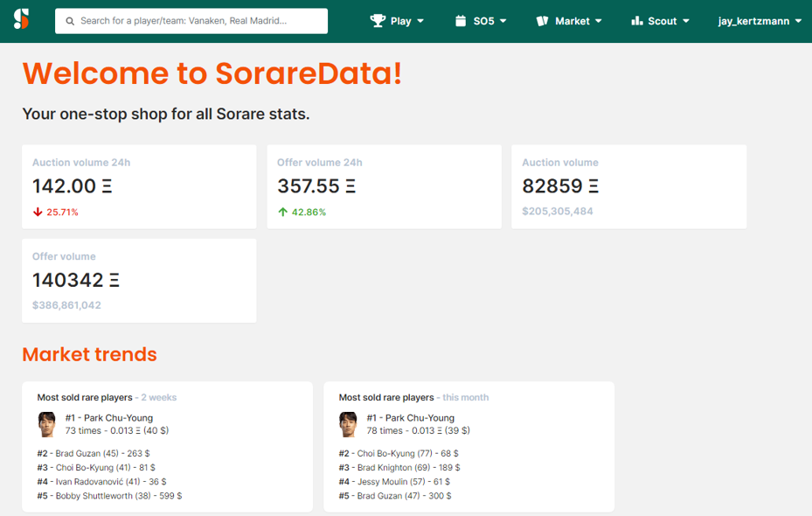Click Park Chu-Young photo in this month card

pyautogui.click(x=348, y=424)
